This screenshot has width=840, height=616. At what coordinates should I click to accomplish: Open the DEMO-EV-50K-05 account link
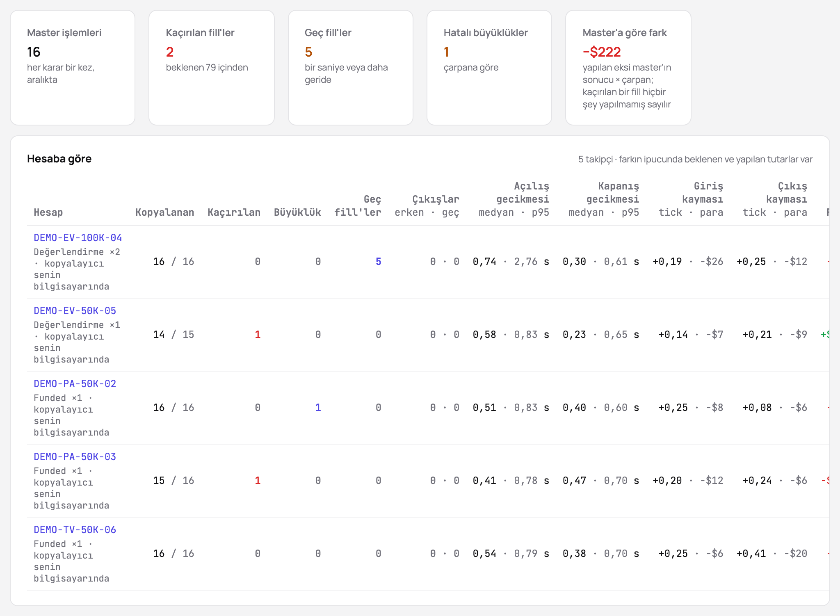(x=75, y=311)
